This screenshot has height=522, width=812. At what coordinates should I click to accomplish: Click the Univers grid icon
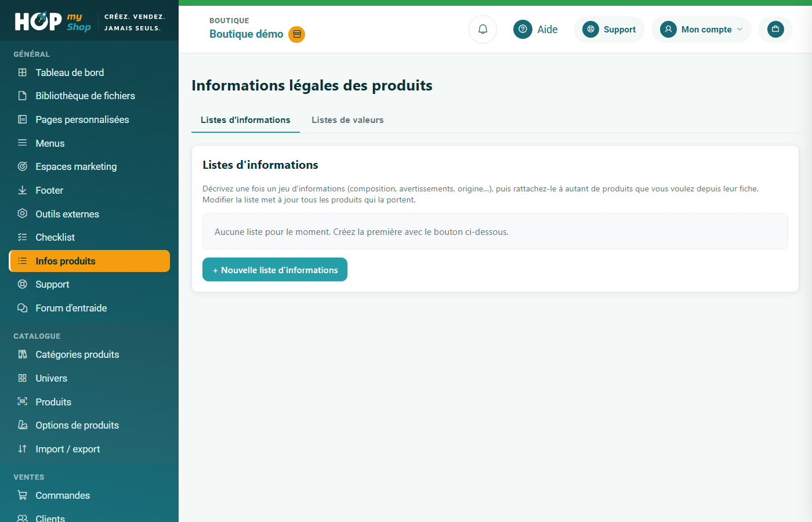coord(23,378)
